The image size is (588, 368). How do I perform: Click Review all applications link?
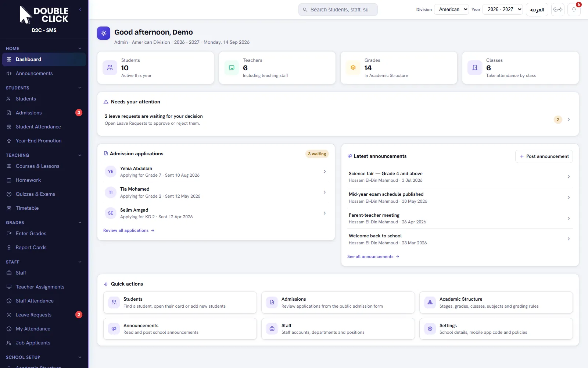pos(129,230)
